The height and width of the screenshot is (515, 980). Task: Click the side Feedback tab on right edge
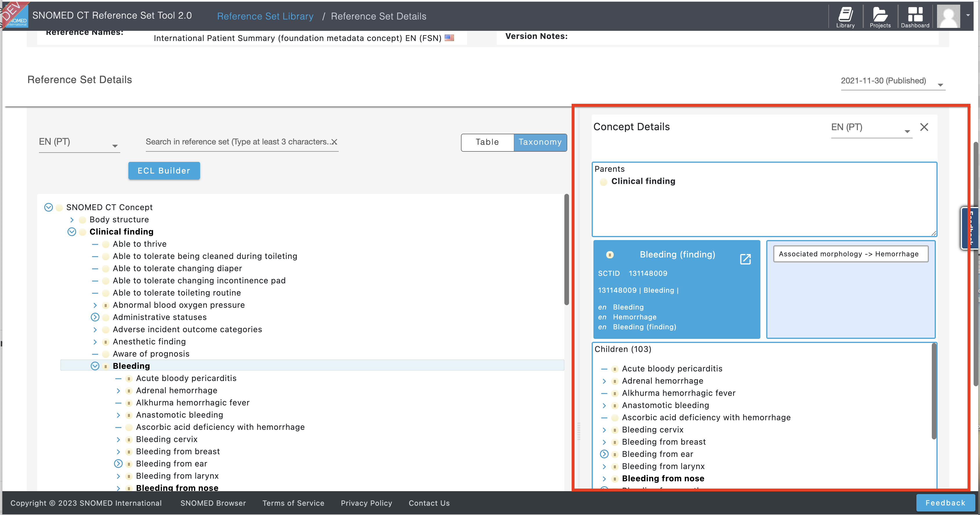[x=970, y=228]
